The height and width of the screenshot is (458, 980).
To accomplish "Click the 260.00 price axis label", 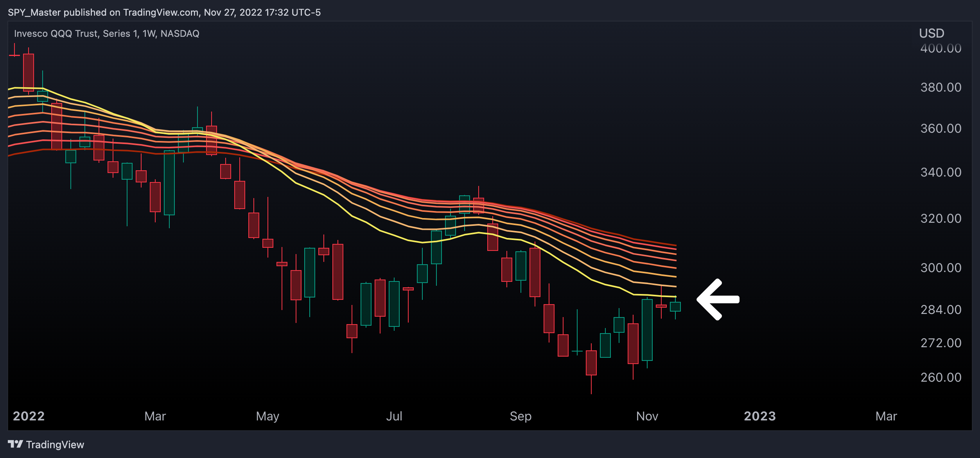I will (941, 377).
